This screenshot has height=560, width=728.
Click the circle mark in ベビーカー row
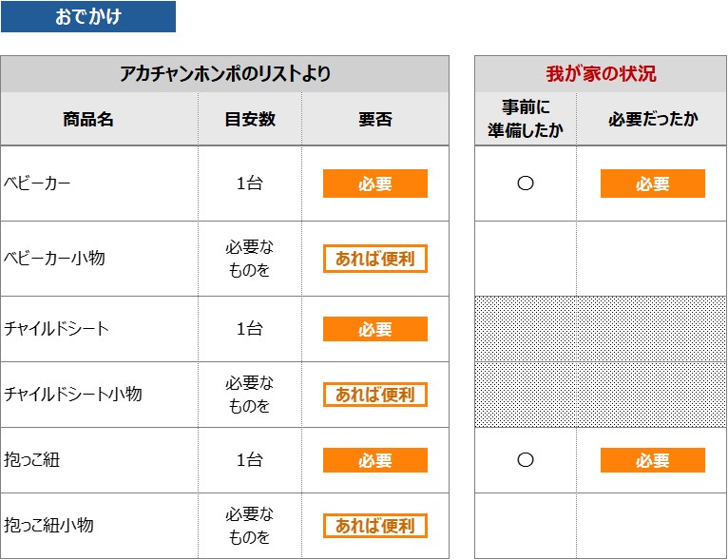(x=526, y=183)
